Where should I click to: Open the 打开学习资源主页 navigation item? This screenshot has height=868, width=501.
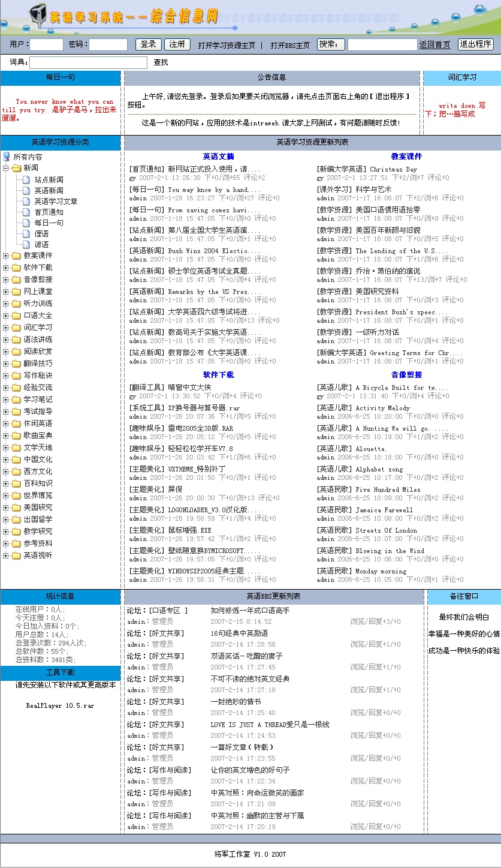click(x=227, y=45)
